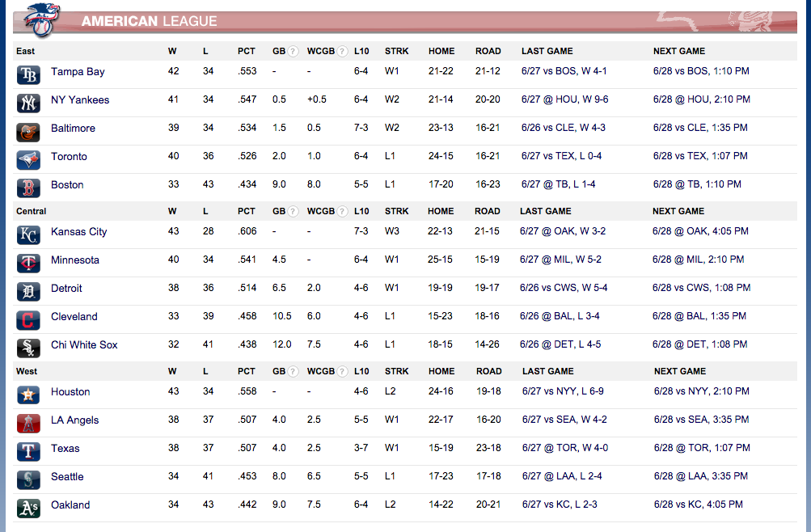
Task: Open the NY Yankees team link
Action: coord(80,99)
